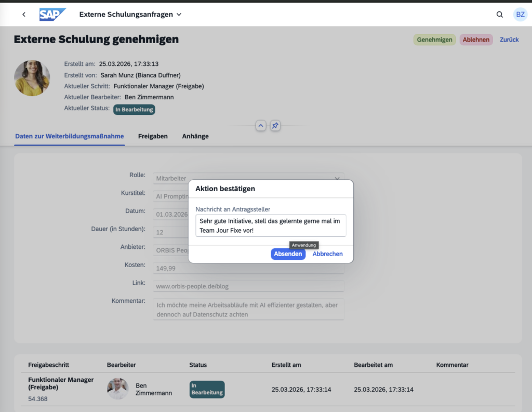Click Sarah Munz's profile photo
The height and width of the screenshot is (412, 532).
(32, 78)
